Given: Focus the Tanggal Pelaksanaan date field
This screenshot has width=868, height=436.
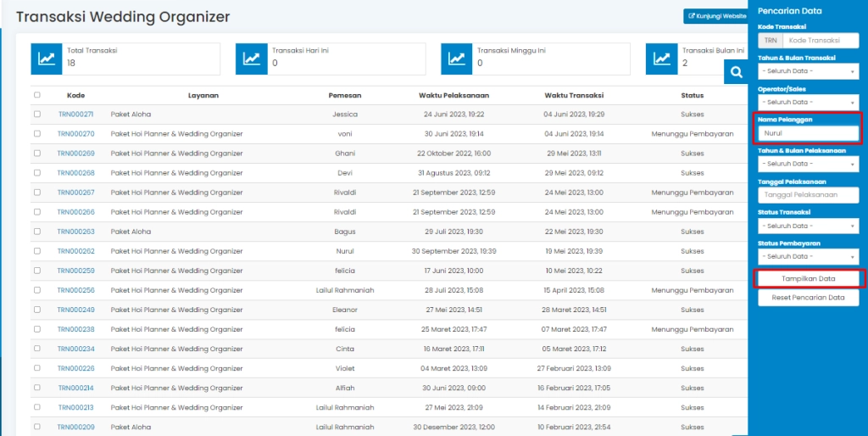Looking at the screenshot, I should (808, 194).
